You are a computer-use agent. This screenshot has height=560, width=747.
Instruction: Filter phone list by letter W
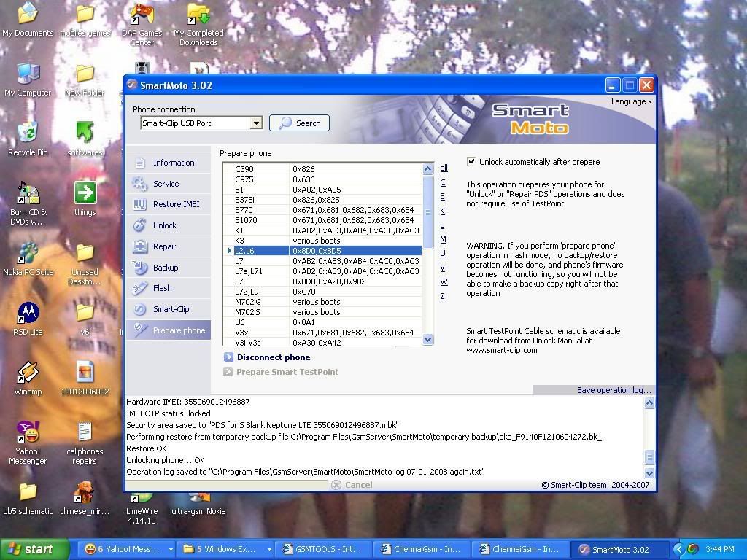click(x=444, y=282)
